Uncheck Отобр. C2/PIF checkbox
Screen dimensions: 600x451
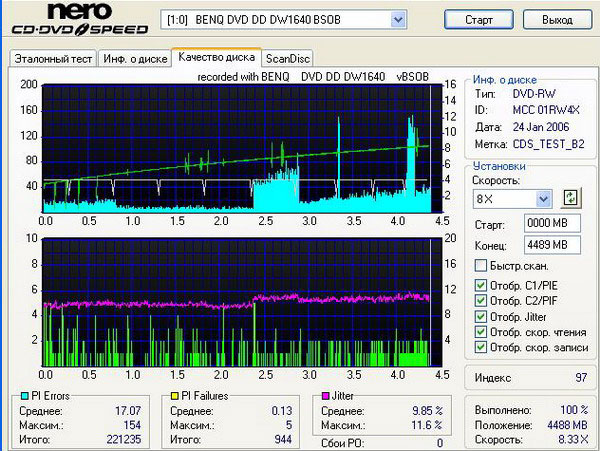(x=481, y=301)
